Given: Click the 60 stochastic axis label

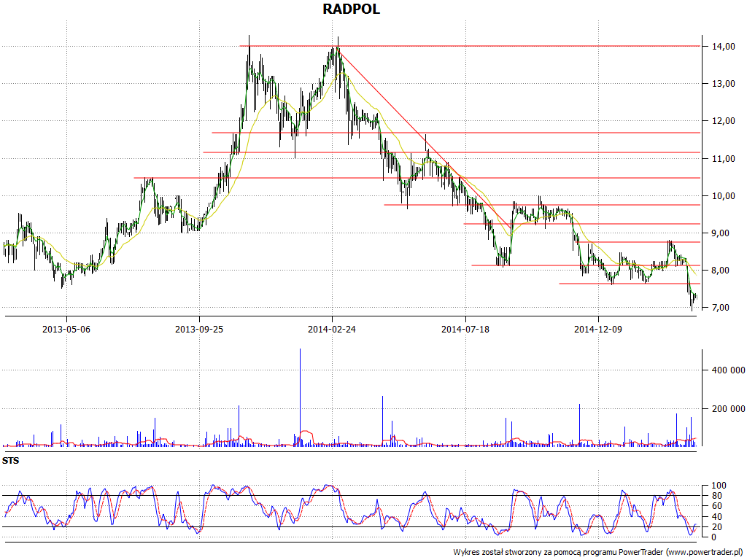Looking at the screenshot, I should coord(716,506).
